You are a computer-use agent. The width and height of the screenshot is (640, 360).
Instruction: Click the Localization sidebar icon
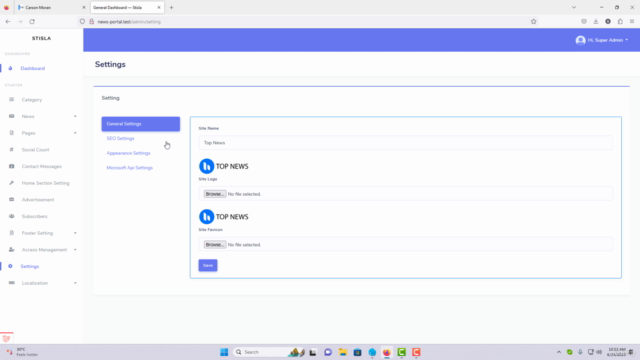(x=11, y=283)
